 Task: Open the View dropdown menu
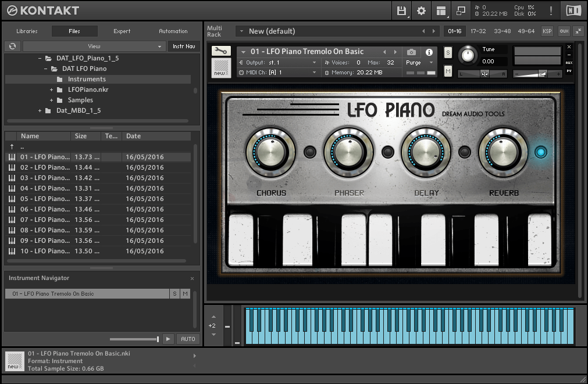(x=94, y=46)
